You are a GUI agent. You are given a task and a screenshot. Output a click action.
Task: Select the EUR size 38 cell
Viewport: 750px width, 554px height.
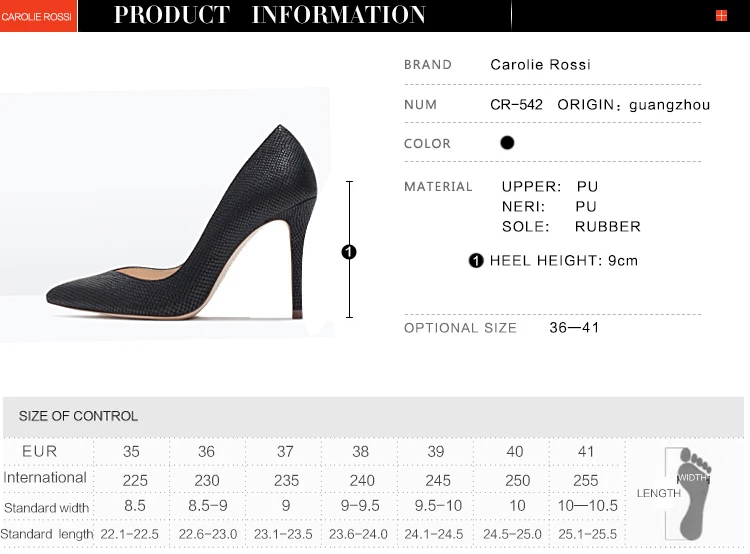(x=361, y=452)
